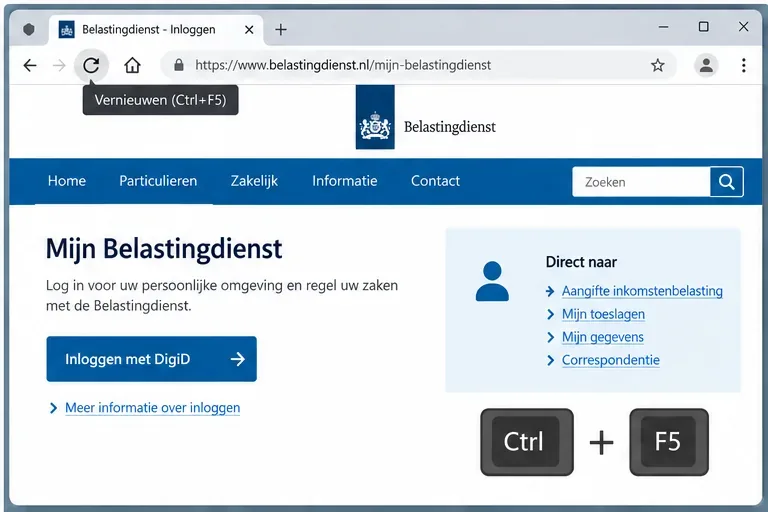768x512 pixels.
Task: Open Meer informatie over inloggen link
Action: [x=152, y=408]
